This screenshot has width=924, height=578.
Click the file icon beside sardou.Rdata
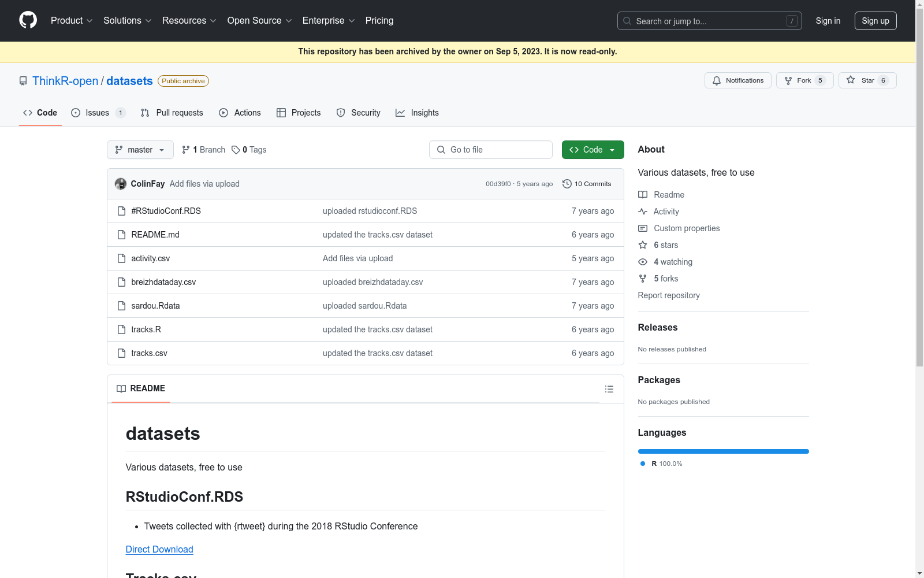point(121,306)
